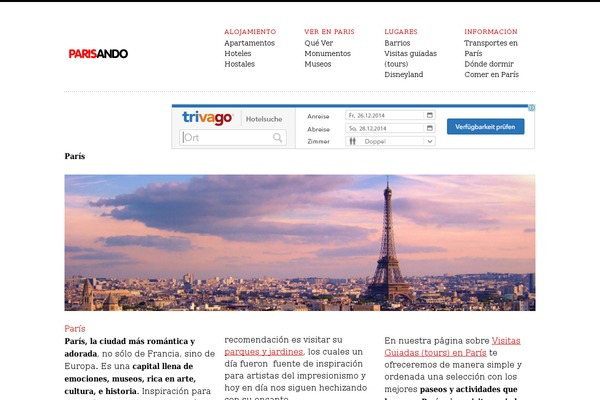Viewport: 600px width, 400px height.
Task: Click the Ort search input field
Action: coord(233,137)
